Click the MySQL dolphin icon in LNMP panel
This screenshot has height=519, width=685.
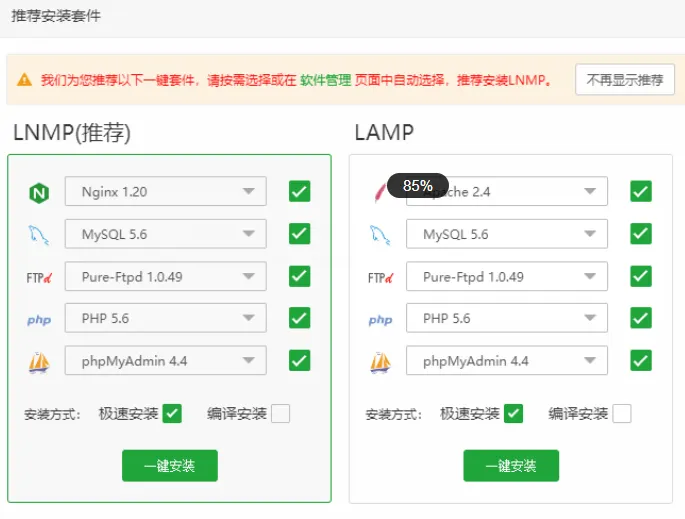tap(39, 235)
